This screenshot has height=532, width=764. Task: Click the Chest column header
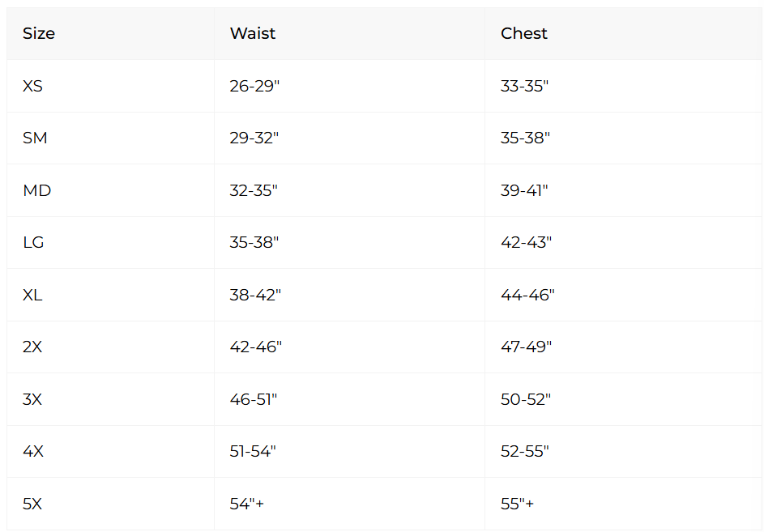pyautogui.click(x=524, y=34)
